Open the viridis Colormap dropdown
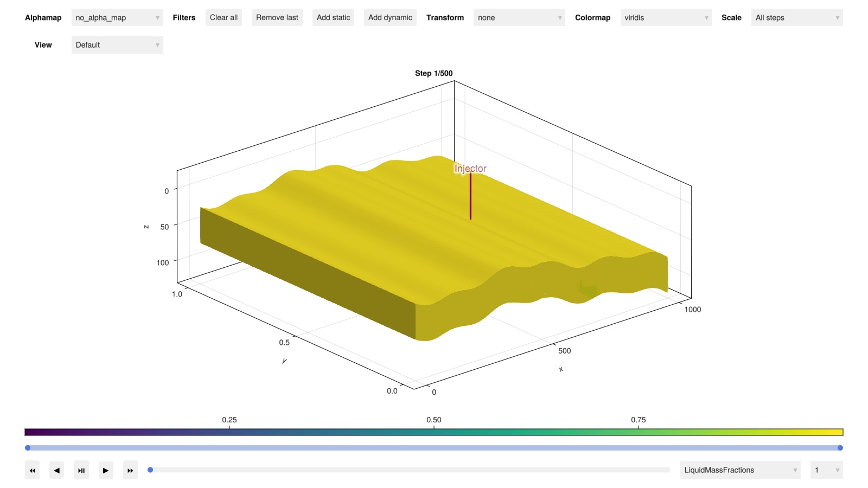The width and height of the screenshot is (868, 488). [666, 18]
